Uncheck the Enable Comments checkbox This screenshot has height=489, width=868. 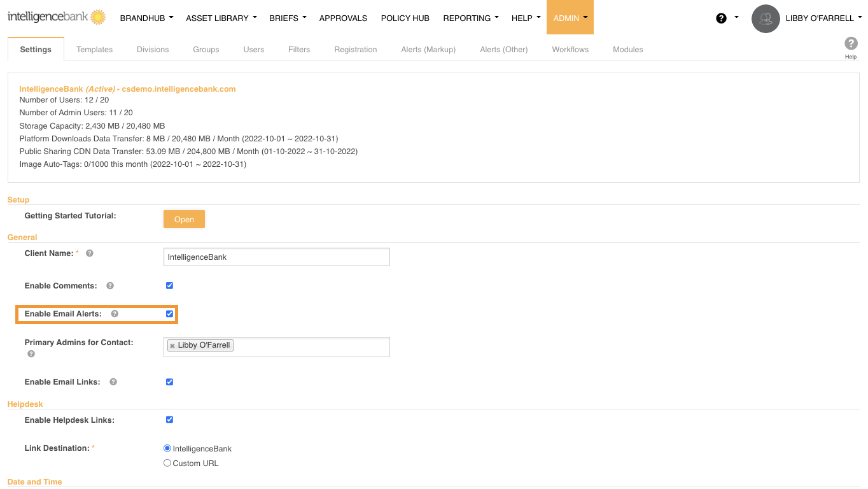[x=169, y=286]
